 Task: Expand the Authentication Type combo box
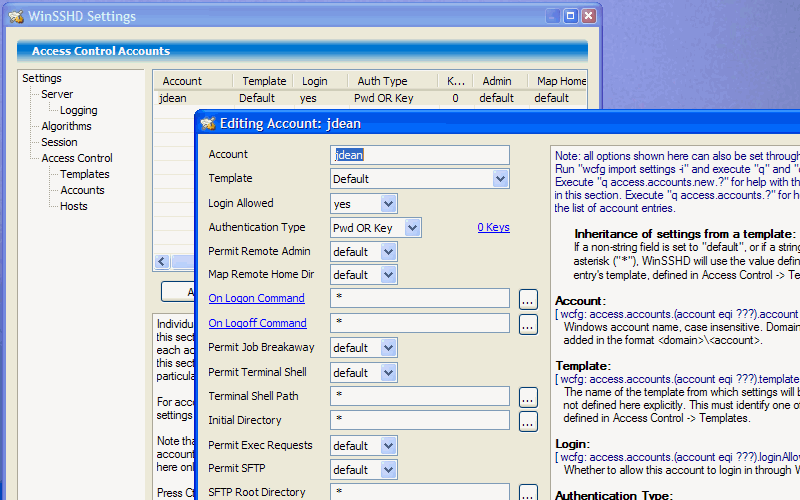412,228
